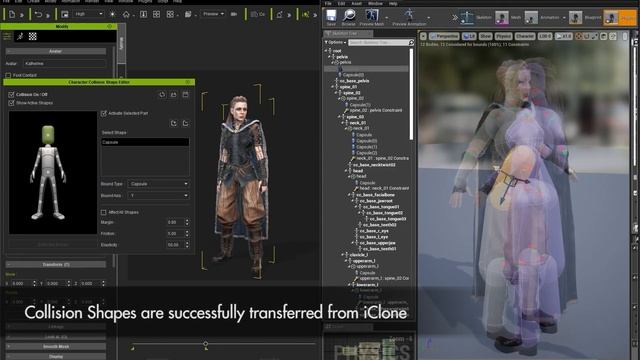Collapse the root node in Skeleton Tree
The height and width of the screenshot is (360, 640).
pos(327,51)
